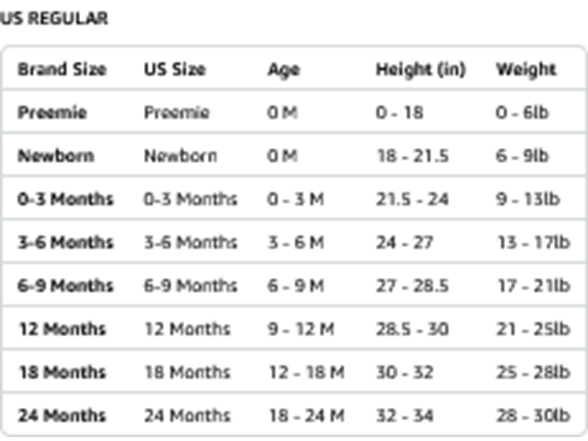The height and width of the screenshot is (441, 588).
Task: Click the US Size column header
Action: 175,69
